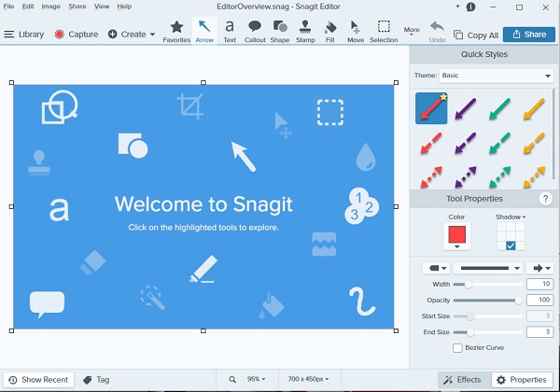The width and height of the screenshot is (560, 392).
Task: Toggle the Effects panel button
Action: pos(463,380)
